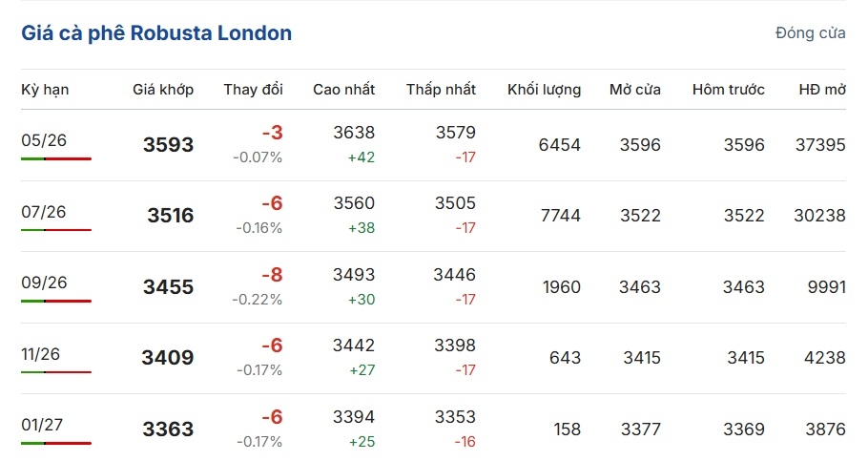Click the Khối lượng column header

pos(544,90)
